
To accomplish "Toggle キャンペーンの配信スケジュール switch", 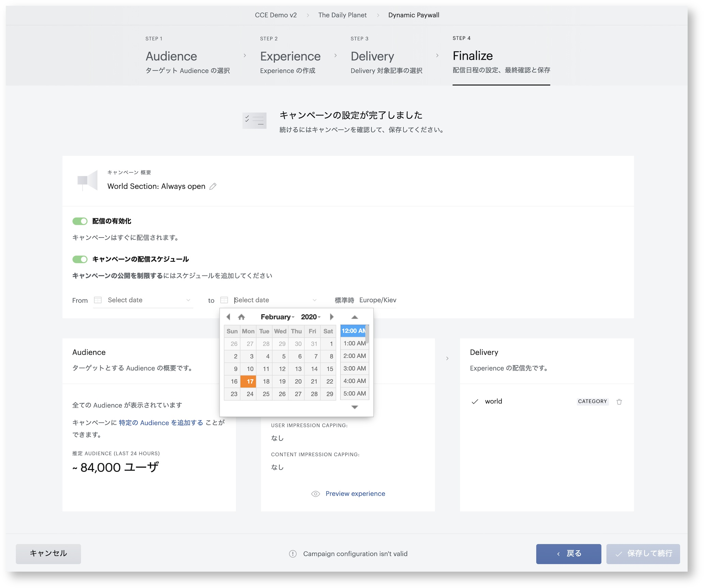I will pyautogui.click(x=80, y=260).
